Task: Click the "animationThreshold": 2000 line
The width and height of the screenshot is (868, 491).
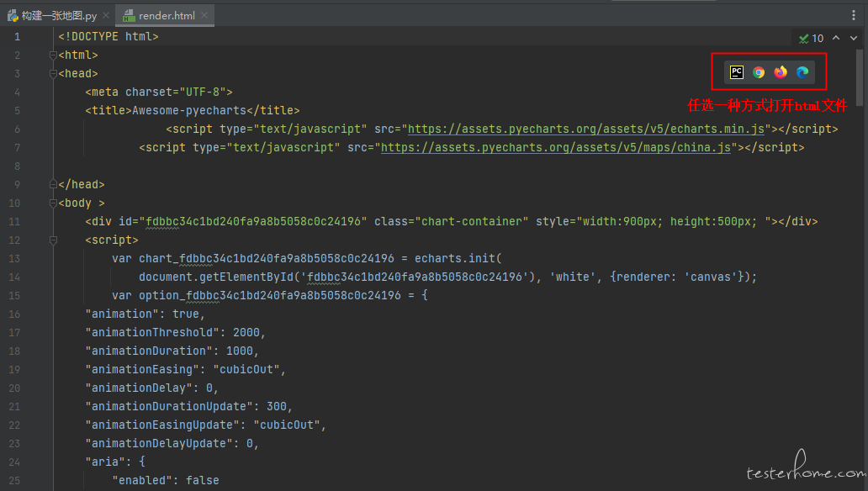Action: [x=176, y=333]
